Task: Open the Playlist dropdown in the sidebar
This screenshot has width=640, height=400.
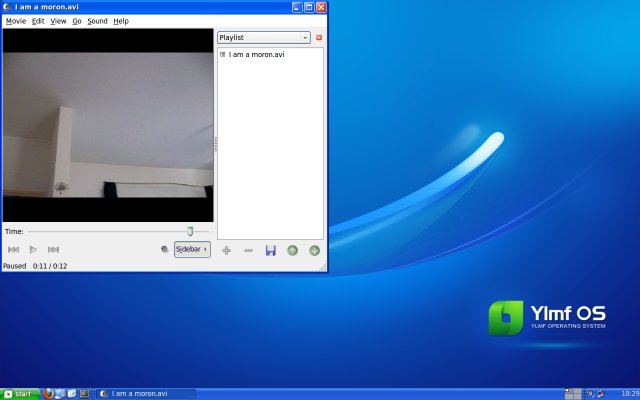Action: pos(263,37)
